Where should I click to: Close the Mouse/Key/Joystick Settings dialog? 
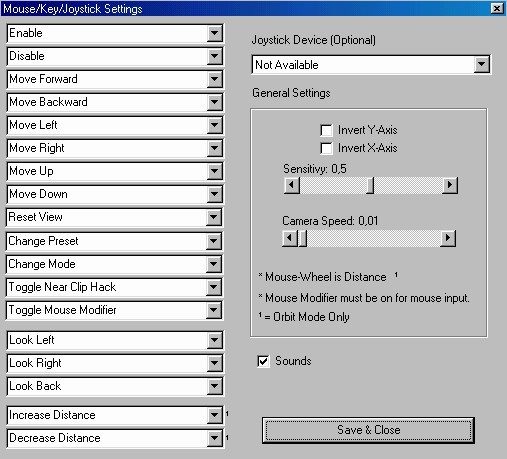(x=497, y=8)
